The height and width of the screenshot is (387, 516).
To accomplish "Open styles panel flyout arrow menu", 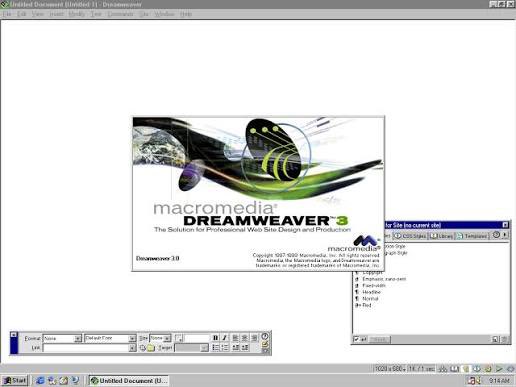I will [x=505, y=235].
